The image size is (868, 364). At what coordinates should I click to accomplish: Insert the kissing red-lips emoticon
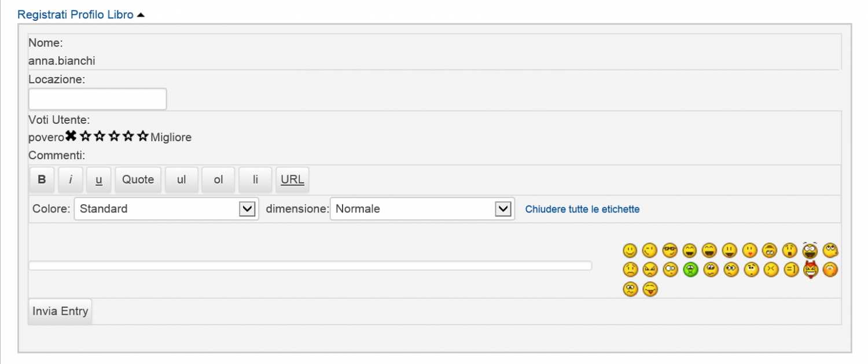click(750, 251)
